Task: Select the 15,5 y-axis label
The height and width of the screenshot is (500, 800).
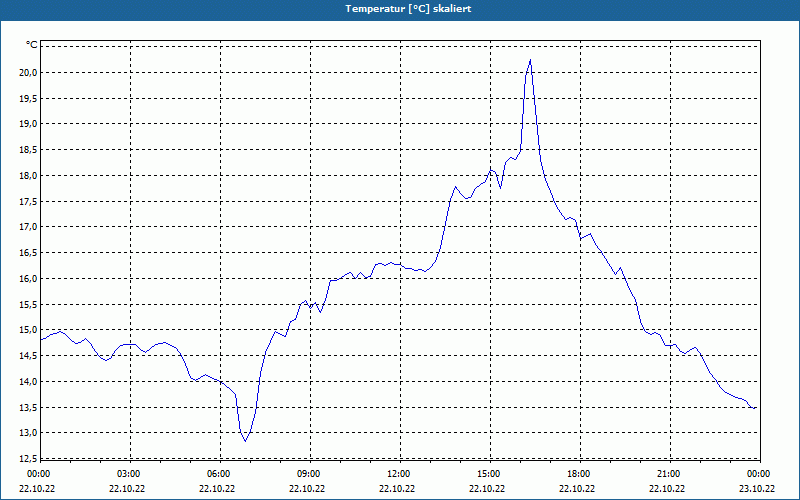Action: (x=29, y=304)
